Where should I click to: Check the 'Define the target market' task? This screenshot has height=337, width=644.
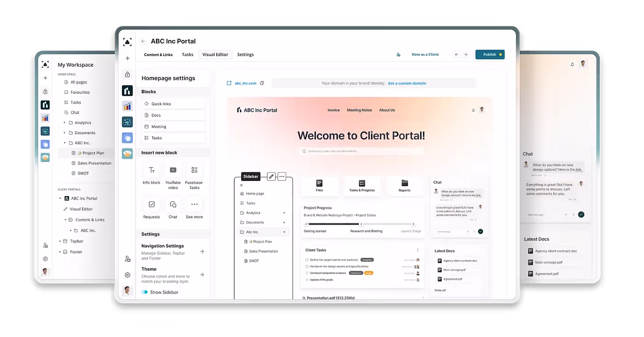coord(307,260)
